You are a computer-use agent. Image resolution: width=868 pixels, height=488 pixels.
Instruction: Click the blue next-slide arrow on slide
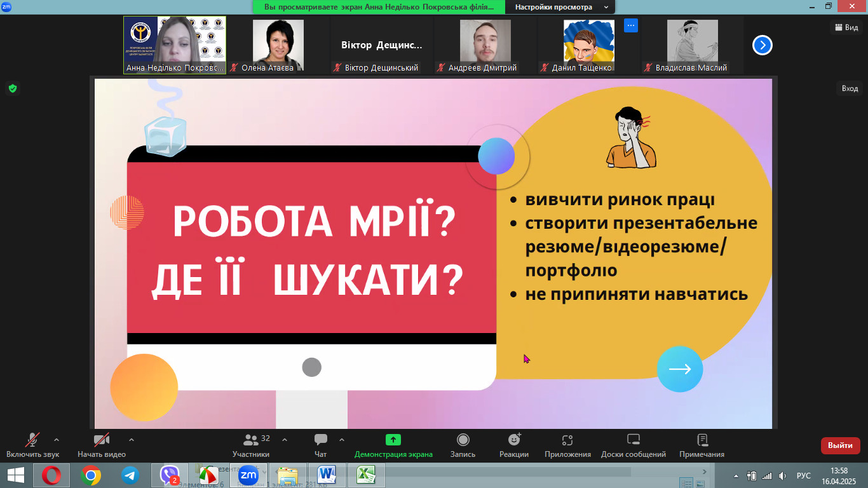click(x=680, y=369)
